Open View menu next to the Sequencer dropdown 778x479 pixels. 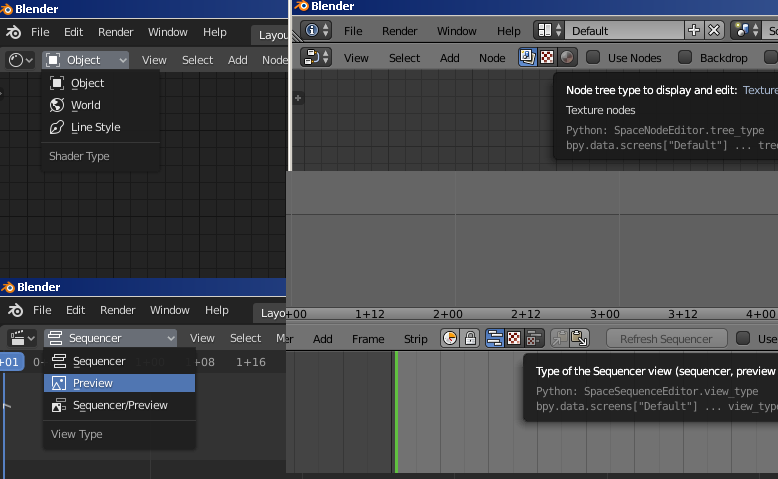(202, 338)
